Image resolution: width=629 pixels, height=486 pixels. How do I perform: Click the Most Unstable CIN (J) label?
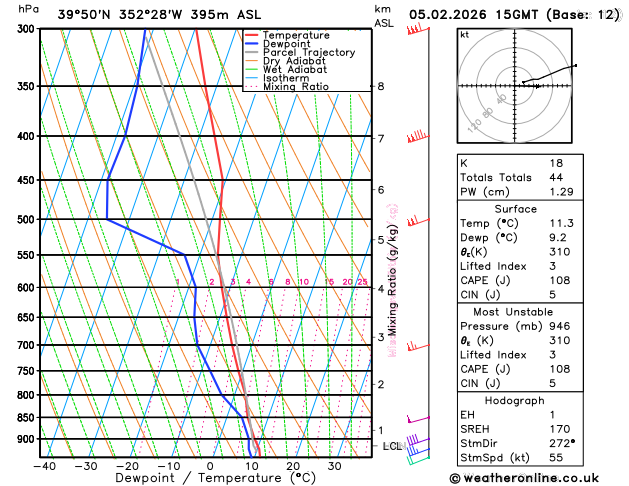(x=480, y=384)
